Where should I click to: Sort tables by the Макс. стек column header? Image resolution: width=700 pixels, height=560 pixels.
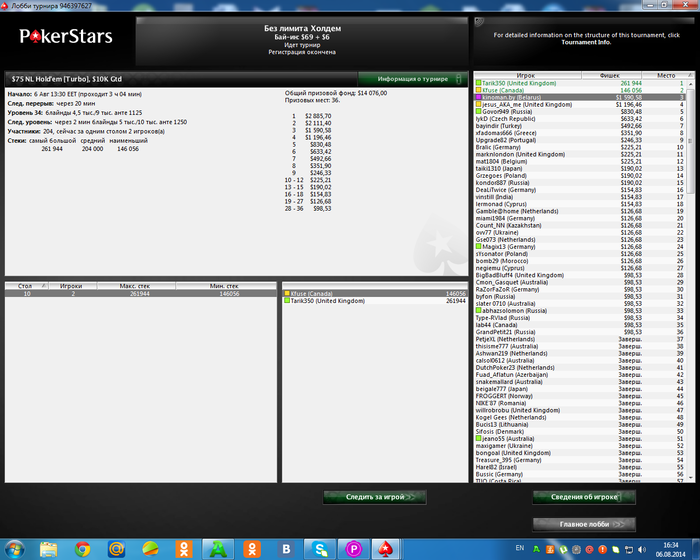tap(136, 286)
